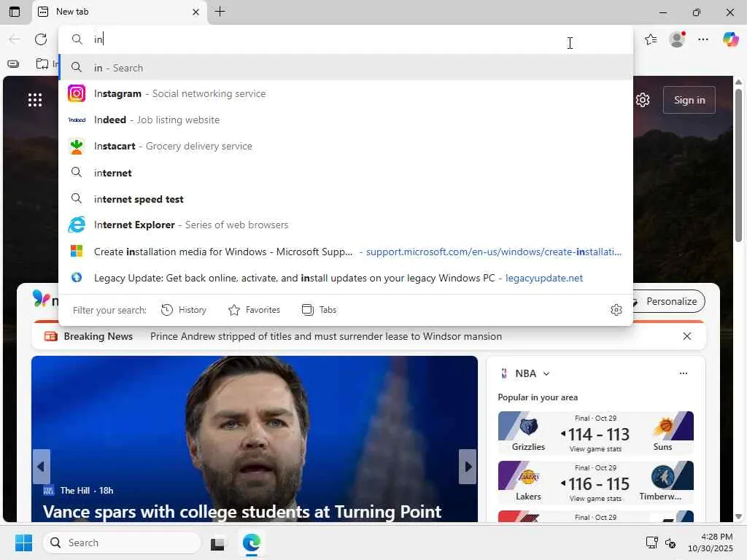View game stats for Grizzlies vs Suns
The height and width of the screenshot is (560, 747).
(595, 449)
